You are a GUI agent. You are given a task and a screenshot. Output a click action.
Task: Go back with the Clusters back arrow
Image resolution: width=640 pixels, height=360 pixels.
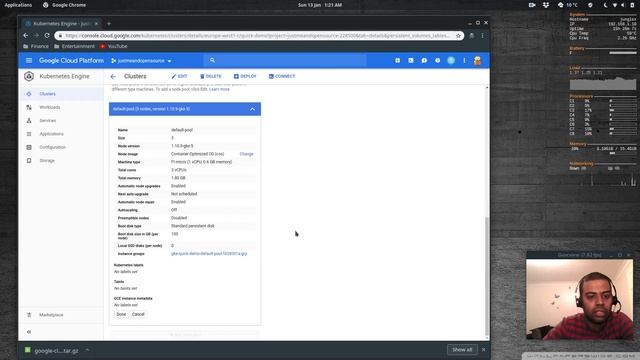point(113,76)
